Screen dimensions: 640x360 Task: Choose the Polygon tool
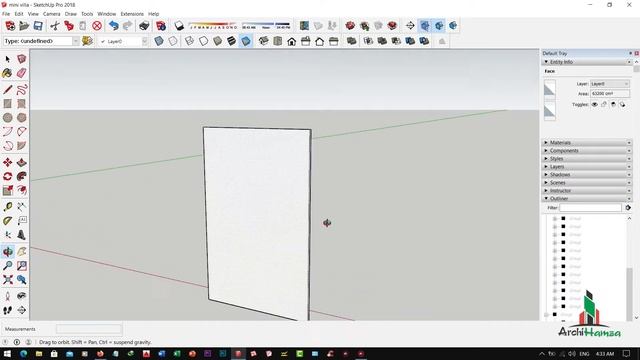pos(22,118)
